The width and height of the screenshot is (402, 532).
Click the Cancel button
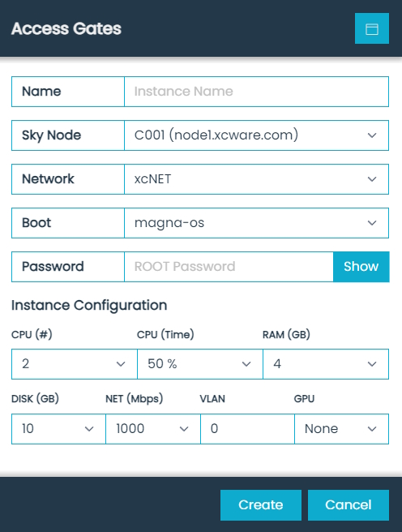tap(349, 505)
